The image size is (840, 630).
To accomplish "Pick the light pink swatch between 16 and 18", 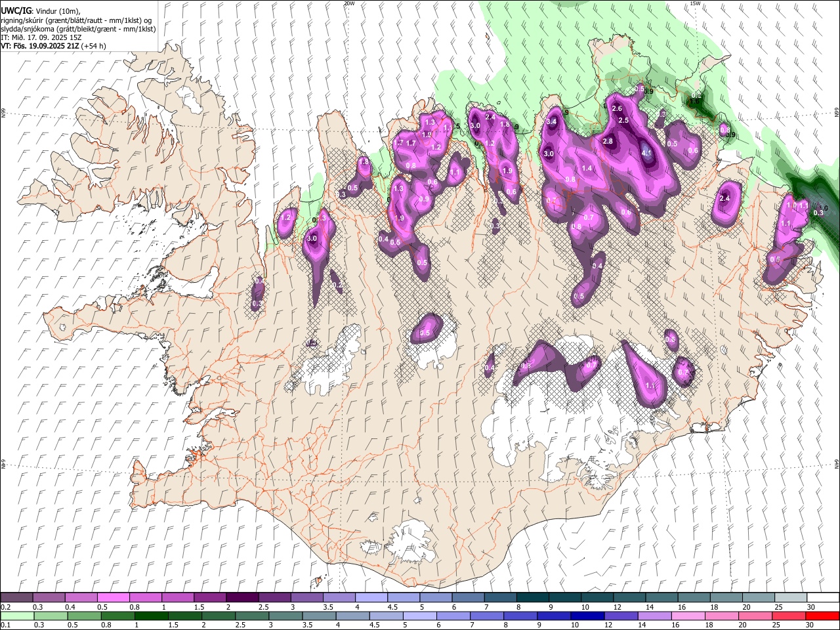I will 688,616.
